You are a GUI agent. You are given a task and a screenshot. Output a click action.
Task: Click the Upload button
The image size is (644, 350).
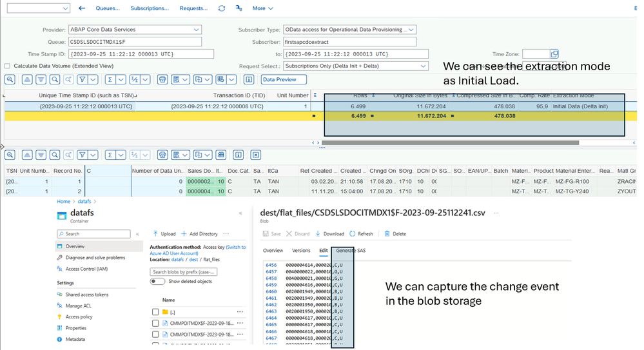(164, 234)
